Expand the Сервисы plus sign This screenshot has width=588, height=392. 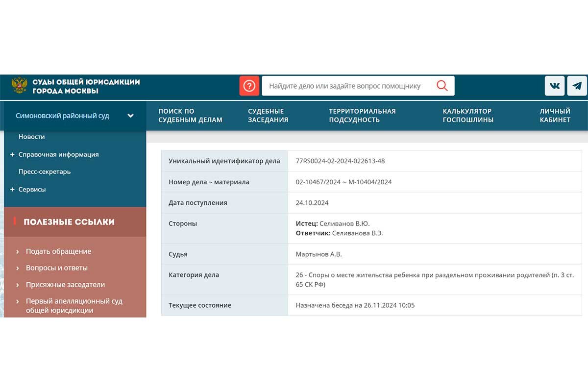click(x=12, y=189)
